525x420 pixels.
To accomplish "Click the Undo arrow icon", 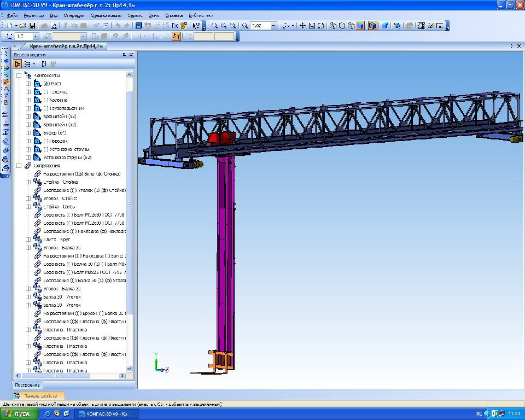I will coord(118,26).
